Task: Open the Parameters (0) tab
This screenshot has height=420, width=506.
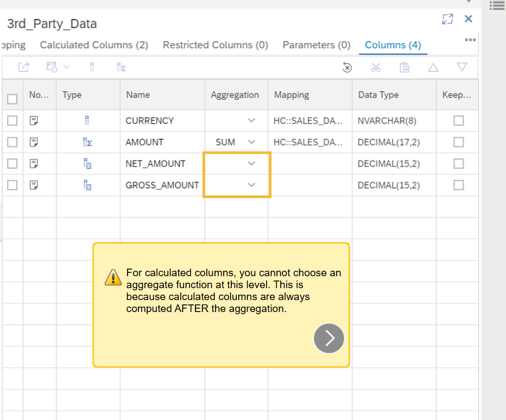Action: tap(316, 45)
